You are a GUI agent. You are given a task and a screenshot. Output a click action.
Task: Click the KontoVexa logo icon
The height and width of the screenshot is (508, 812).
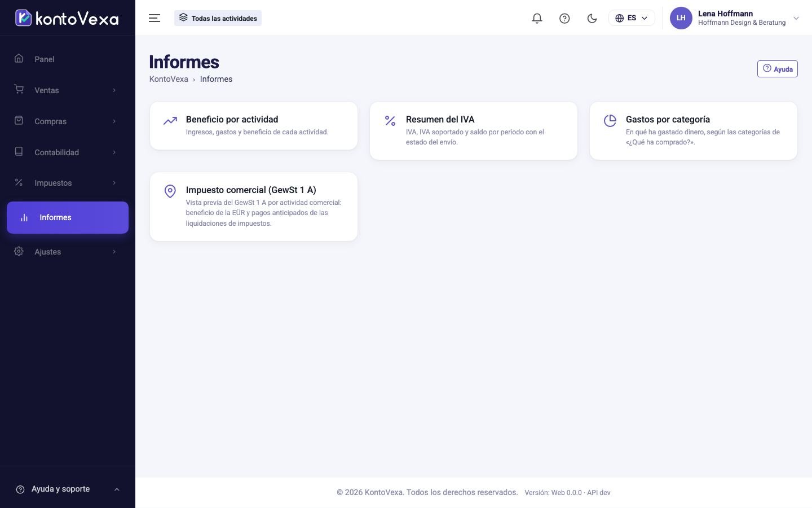click(23, 18)
